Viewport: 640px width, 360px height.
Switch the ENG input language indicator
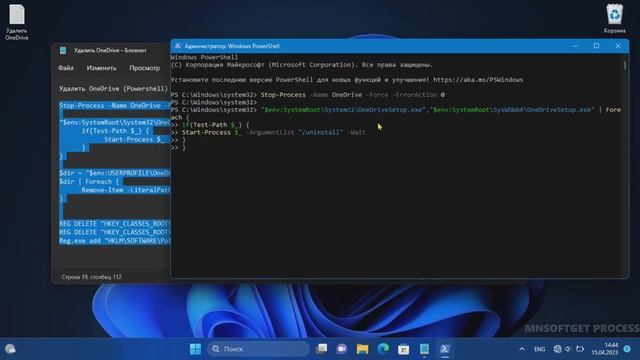539,349
